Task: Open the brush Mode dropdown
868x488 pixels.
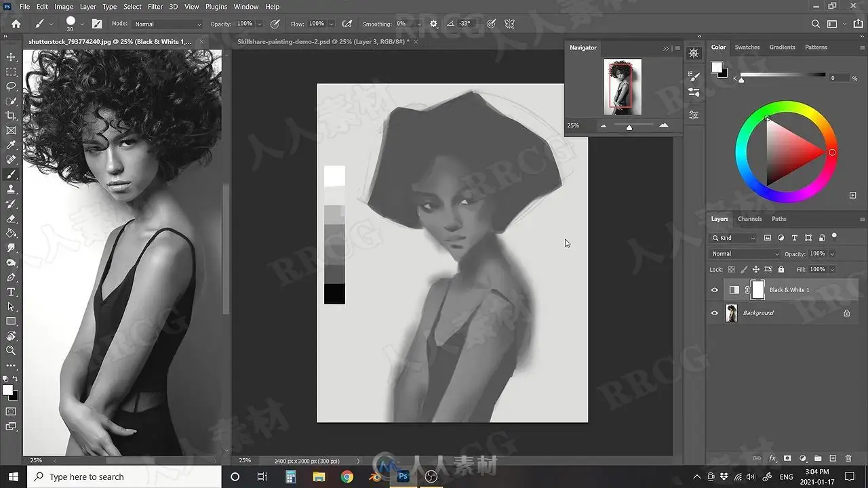Action: click(x=167, y=24)
